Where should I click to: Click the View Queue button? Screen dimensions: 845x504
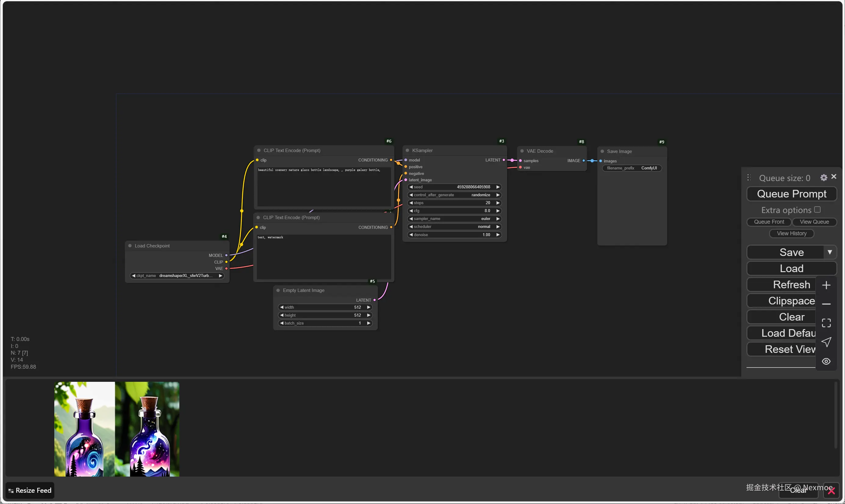(814, 222)
